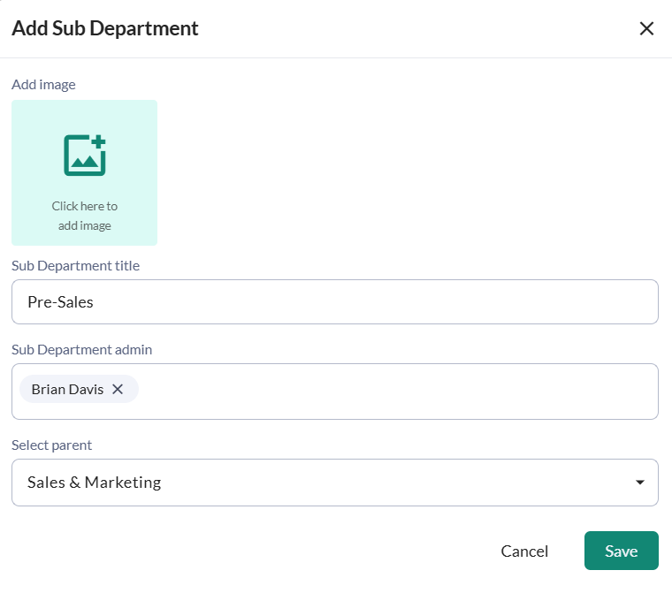Close the Add Sub Department dialog
The image size is (672, 616).
tap(646, 28)
